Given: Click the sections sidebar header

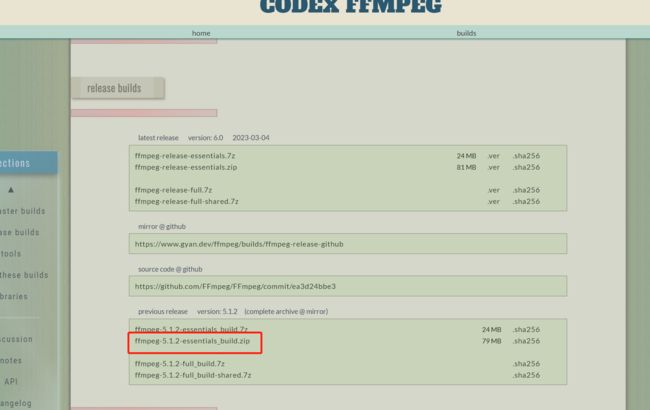Looking at the screenshot, I should pos(28,163).
